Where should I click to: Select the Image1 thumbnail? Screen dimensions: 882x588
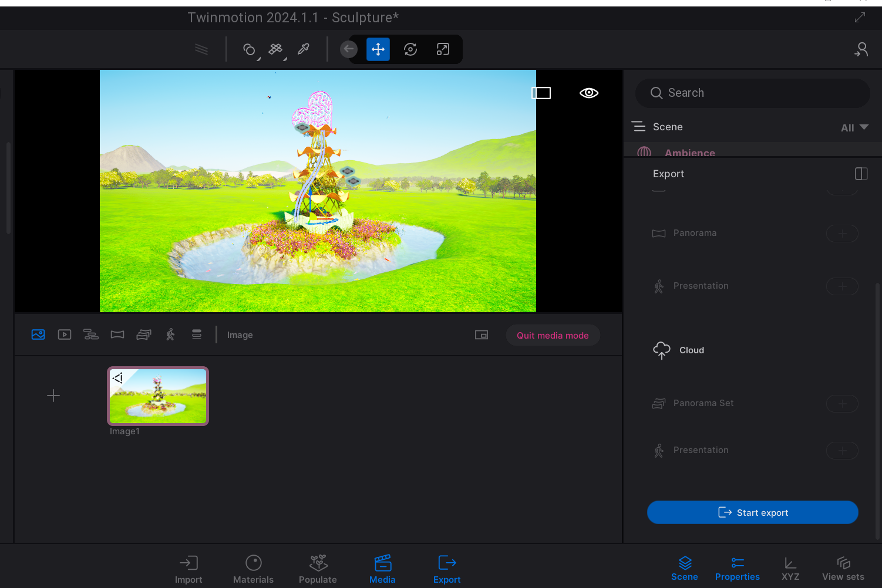[158, 396]
